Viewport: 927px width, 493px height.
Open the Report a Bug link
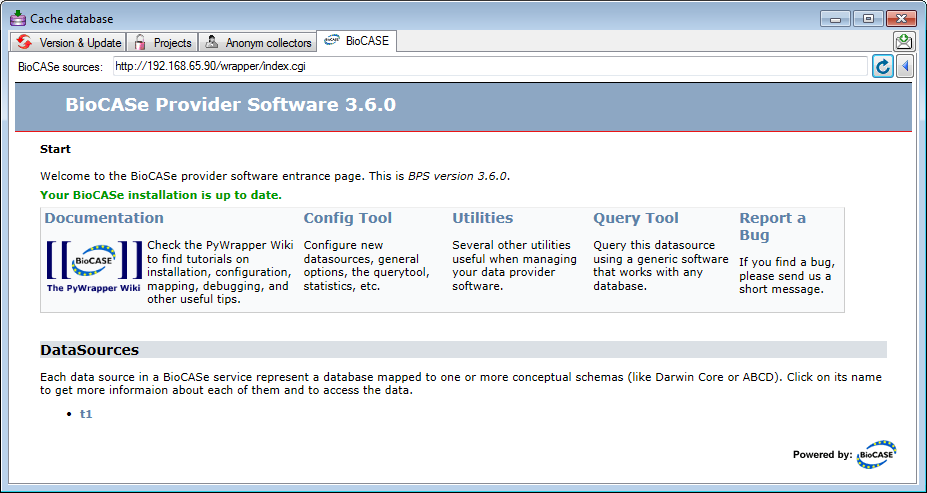click(x=772, y=226)
